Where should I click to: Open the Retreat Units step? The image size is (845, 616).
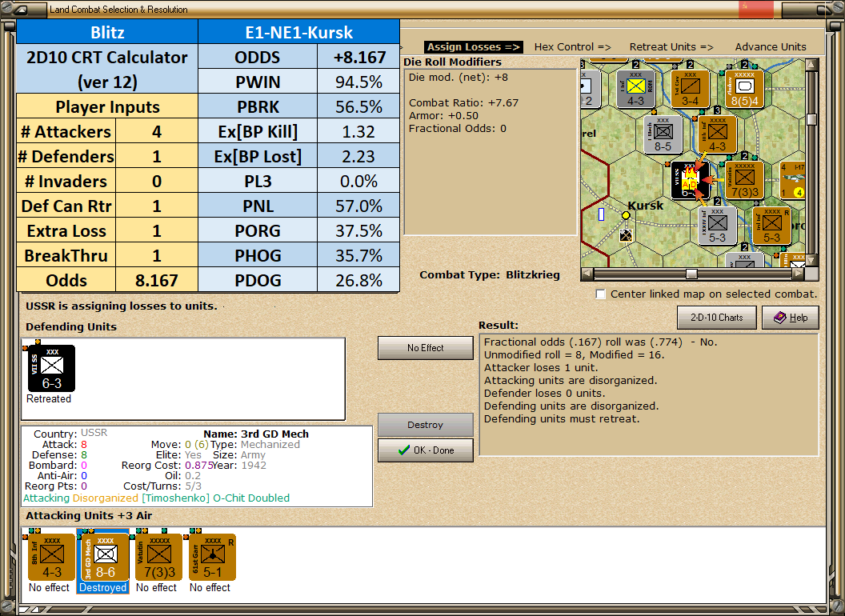pos(671,47)
